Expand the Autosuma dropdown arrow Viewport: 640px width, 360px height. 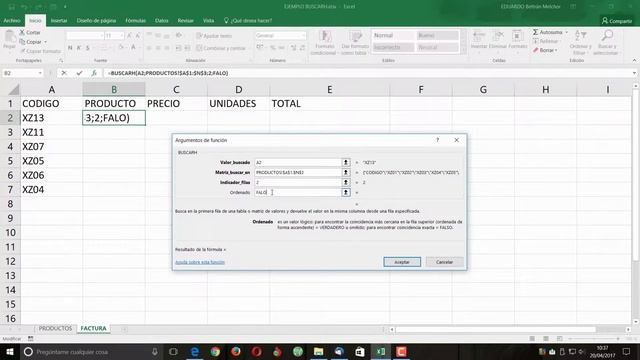click(x=567, y=32)
